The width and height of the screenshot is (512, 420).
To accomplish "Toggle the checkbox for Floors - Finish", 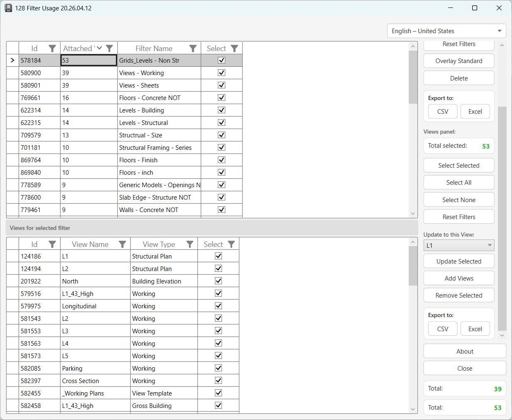I will tap(221, 160).
